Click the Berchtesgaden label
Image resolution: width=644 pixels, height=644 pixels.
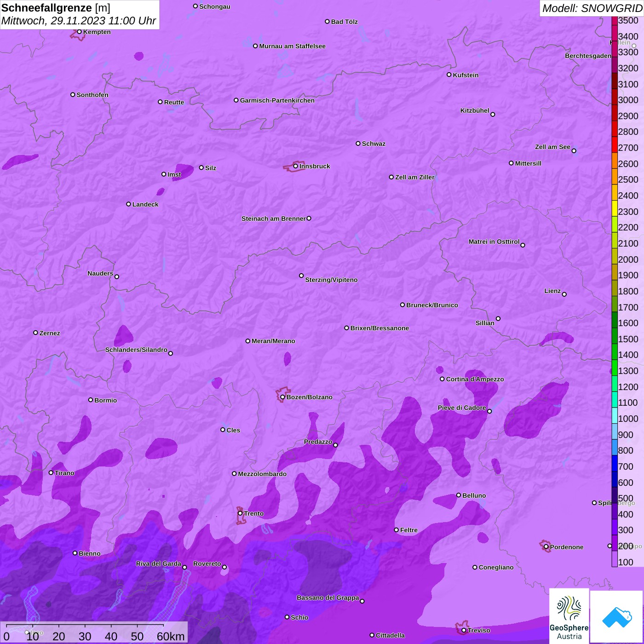point(588,56)
